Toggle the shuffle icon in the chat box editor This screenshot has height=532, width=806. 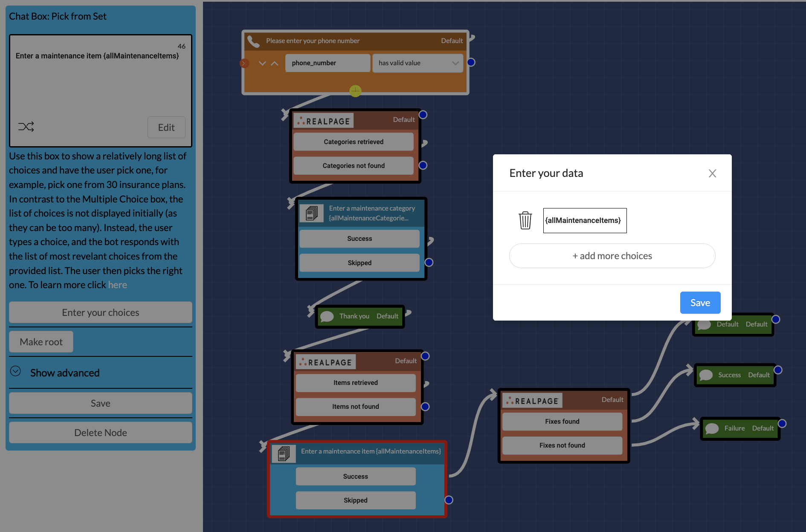[x=26, y=126]
